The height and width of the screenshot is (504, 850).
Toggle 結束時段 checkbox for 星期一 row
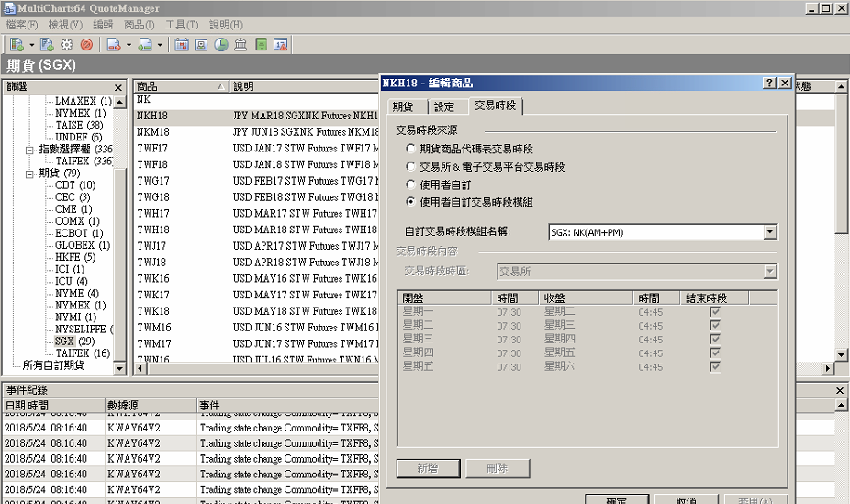tap(715, 311)
